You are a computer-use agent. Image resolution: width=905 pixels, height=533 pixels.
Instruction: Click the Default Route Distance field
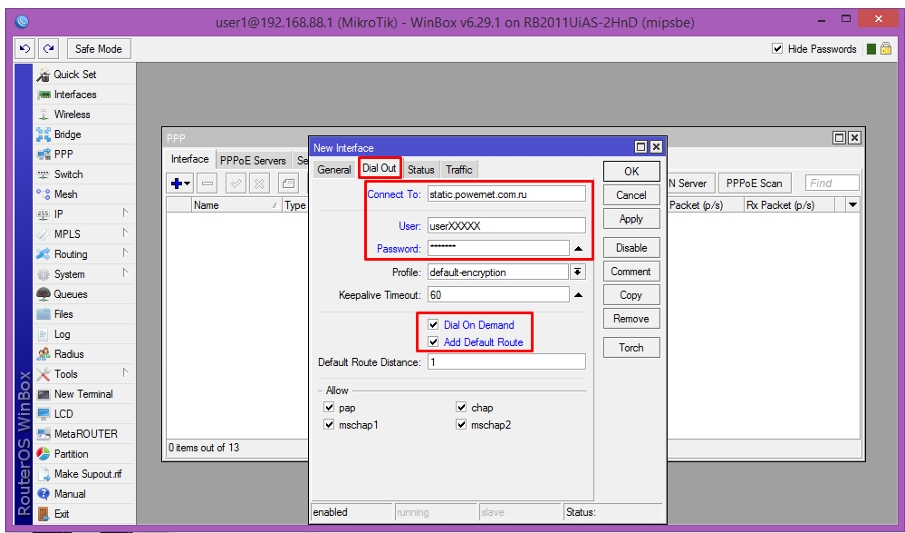(507, 362)
